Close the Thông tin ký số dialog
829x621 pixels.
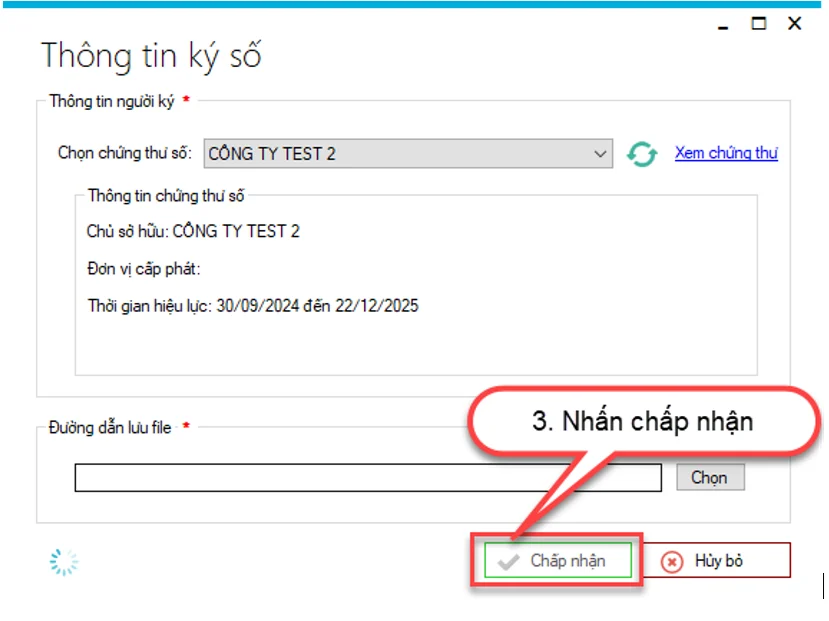click(795, 23)
